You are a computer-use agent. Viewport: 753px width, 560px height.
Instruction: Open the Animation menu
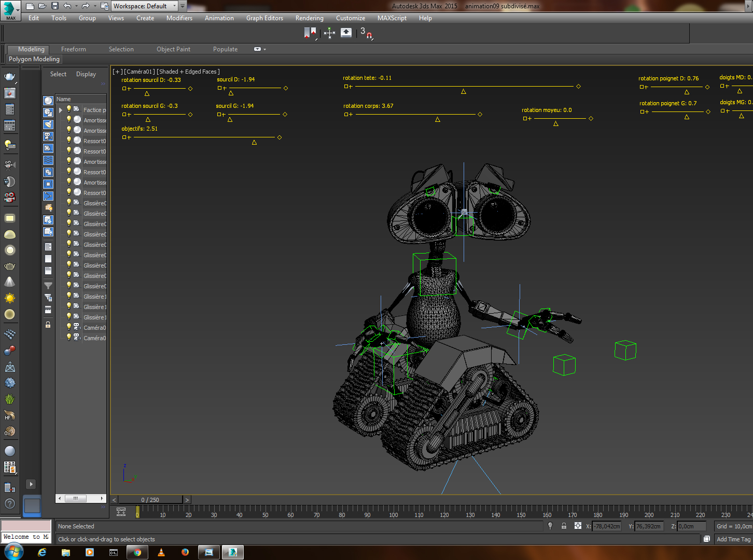[219, 18]
